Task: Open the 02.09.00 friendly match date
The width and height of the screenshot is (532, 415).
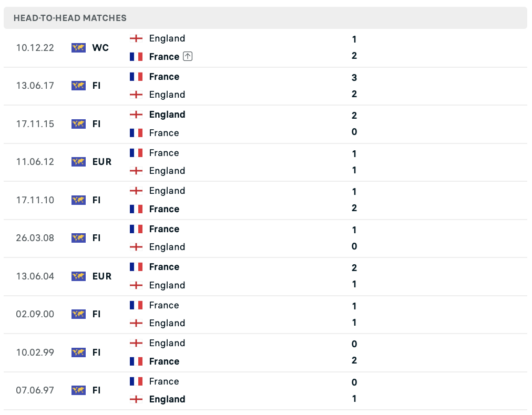Action: [35, 314]
